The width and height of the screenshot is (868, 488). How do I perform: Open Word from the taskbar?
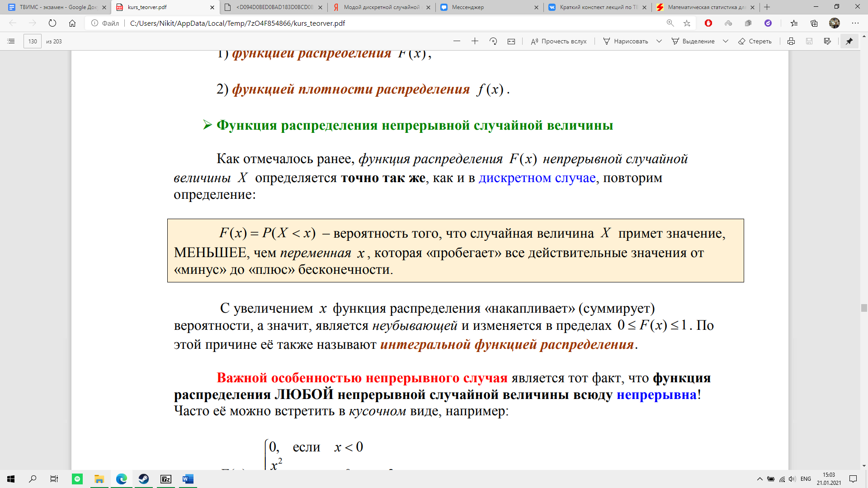tap(188, 479)
